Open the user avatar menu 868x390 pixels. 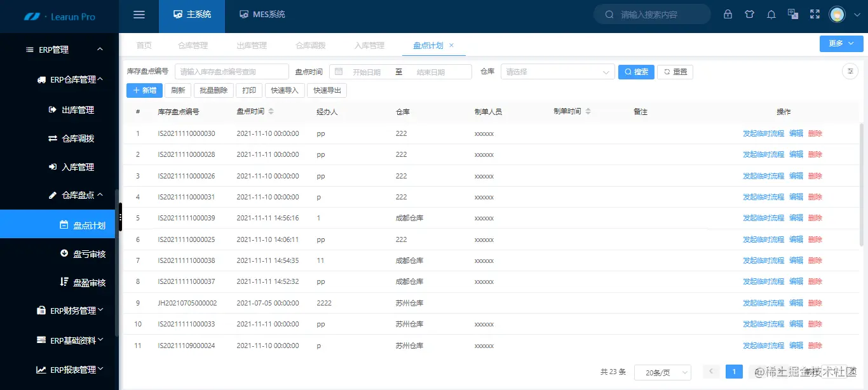coord(836,14)
